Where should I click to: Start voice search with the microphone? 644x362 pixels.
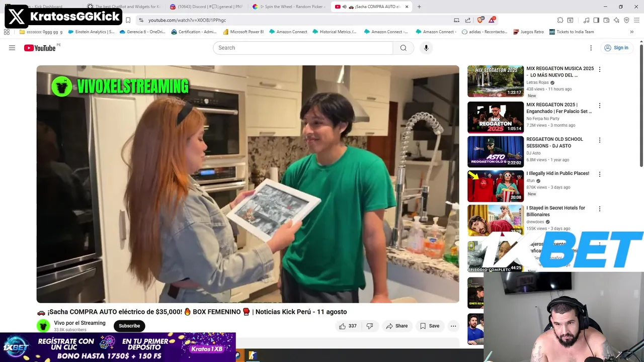pyautogui.click(x=426, y=48)
